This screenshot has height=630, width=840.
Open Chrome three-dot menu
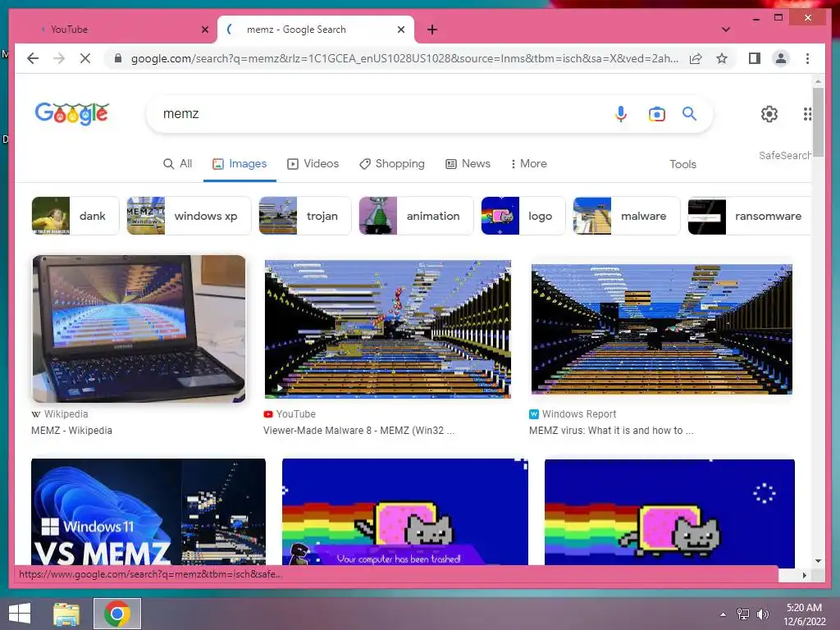click(x=807, y=58)
